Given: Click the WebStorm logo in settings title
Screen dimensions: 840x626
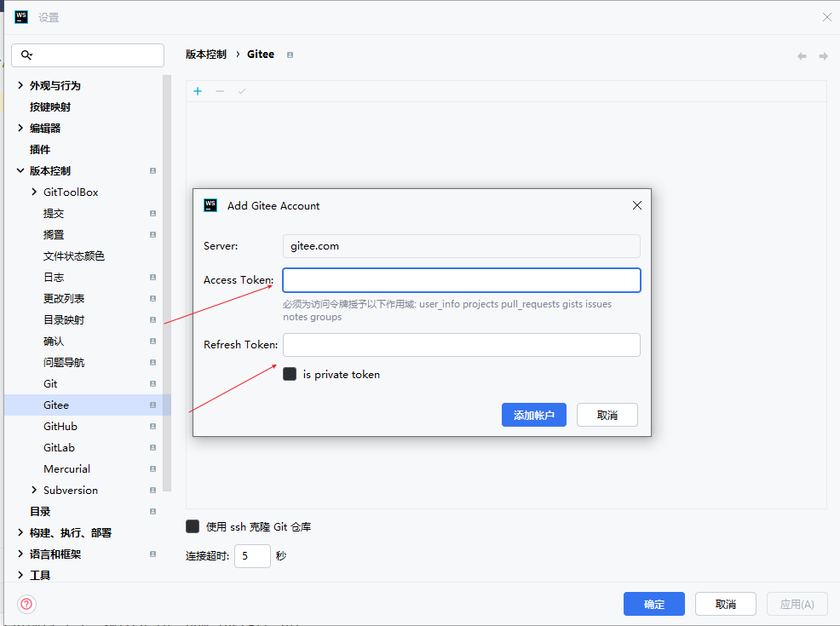Looking at the screenshot, I should (x=21, y=17).
